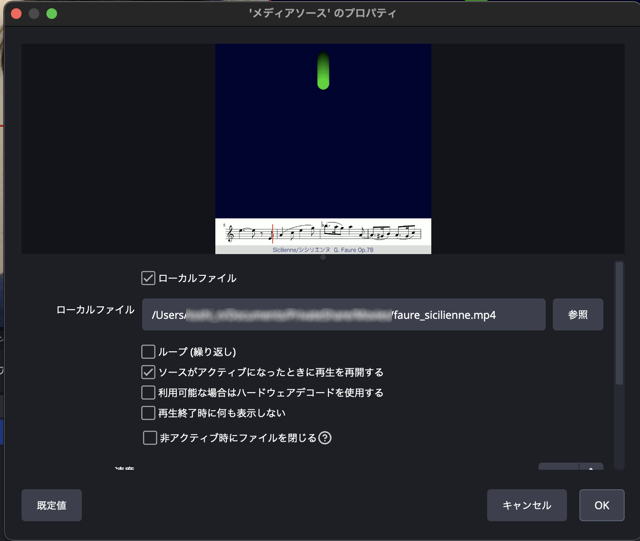The height and width of the screenshot is (541, 640).
Task: Click the green zoom window button
Action: [x=52, y=14]
